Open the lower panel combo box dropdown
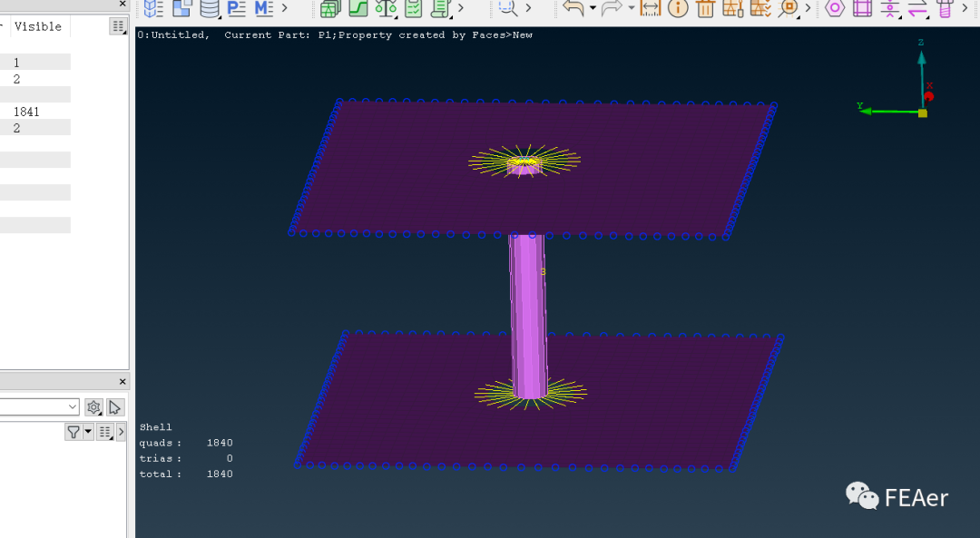 tap(73, 406)
